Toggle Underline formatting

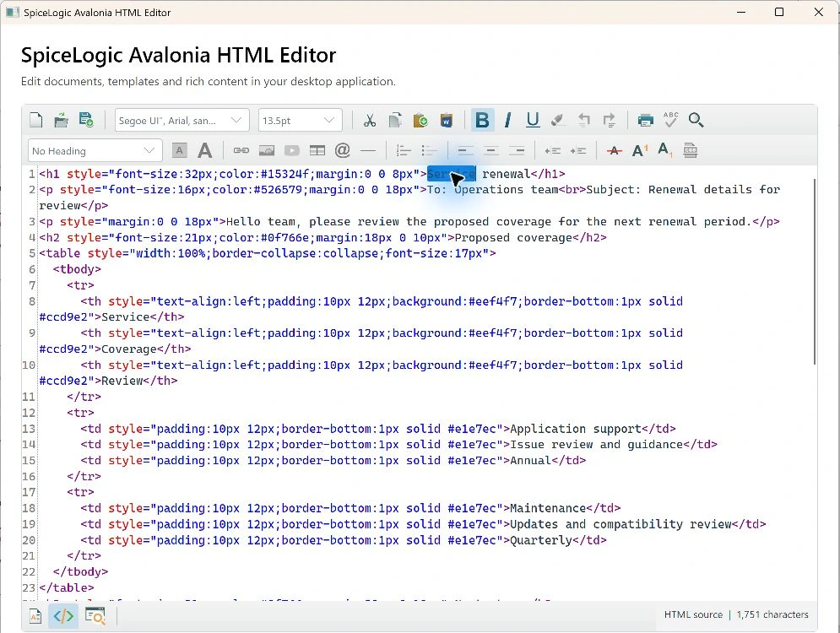point(533,120)
